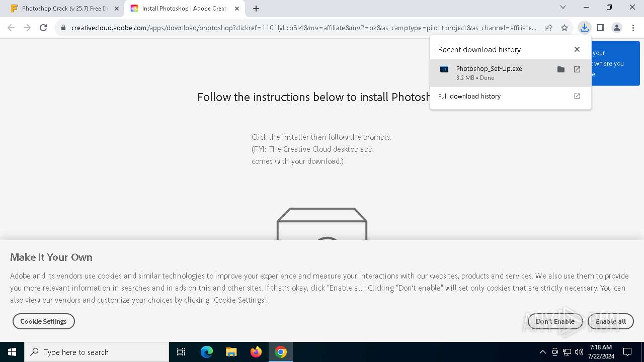The width and height of the screenshot is (644, 362).
Task: Close the Photoshop Crack tab
Action: [x=117, y=9]
